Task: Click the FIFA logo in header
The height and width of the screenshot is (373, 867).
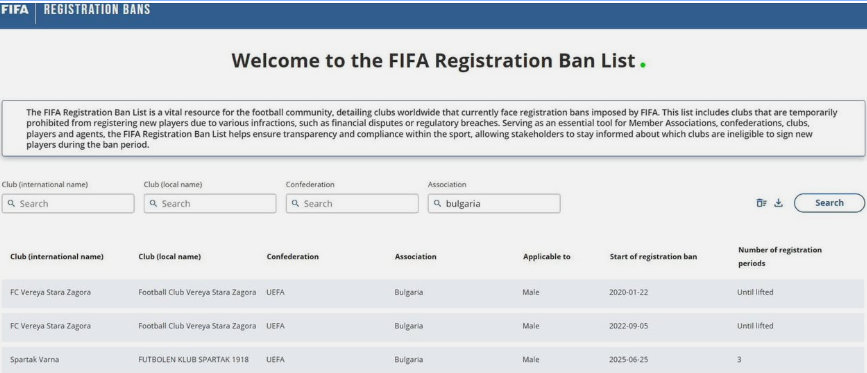Action: tap(14, 10)
